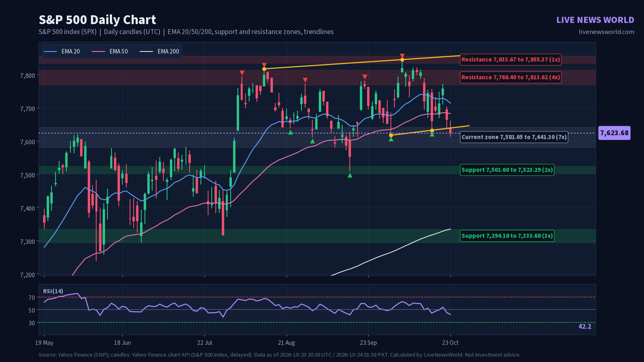
Task: Open the livenewsworld.com link text
Action: click(607, 32)
